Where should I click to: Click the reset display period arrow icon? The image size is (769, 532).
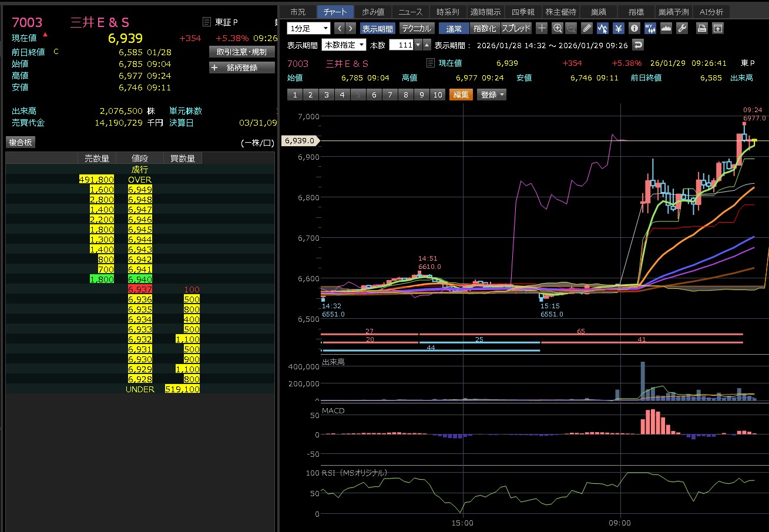(x=637, y=45)
